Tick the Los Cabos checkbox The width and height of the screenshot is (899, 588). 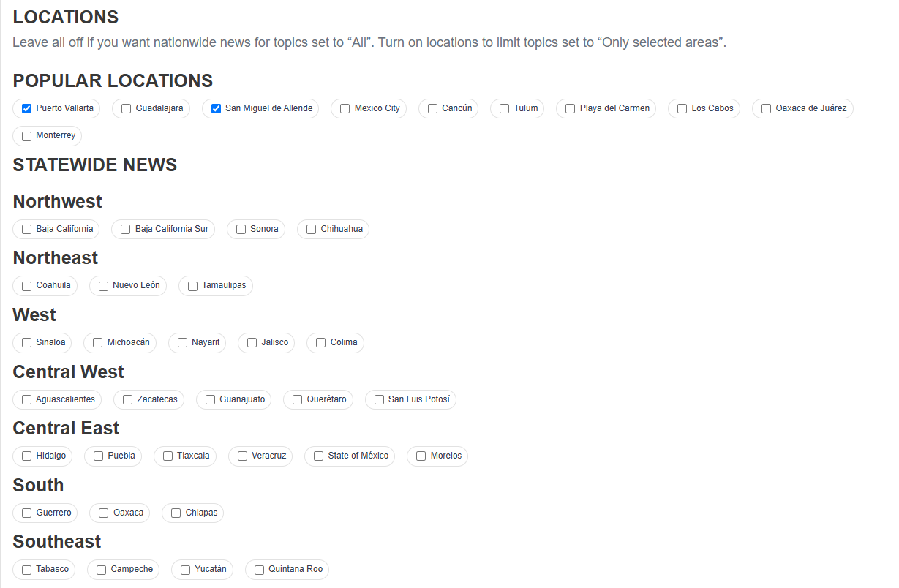click(x=682, y=109)
